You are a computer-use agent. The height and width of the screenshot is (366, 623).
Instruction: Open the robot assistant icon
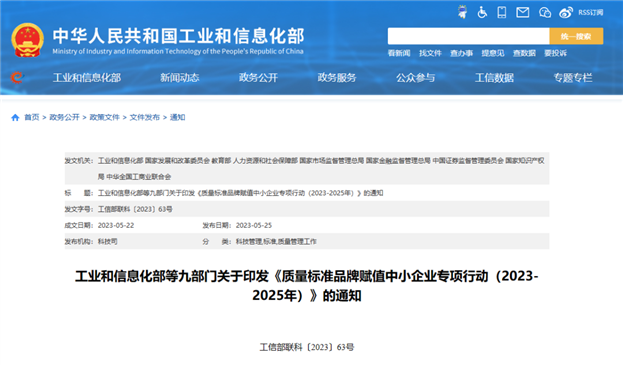point(462,12)
